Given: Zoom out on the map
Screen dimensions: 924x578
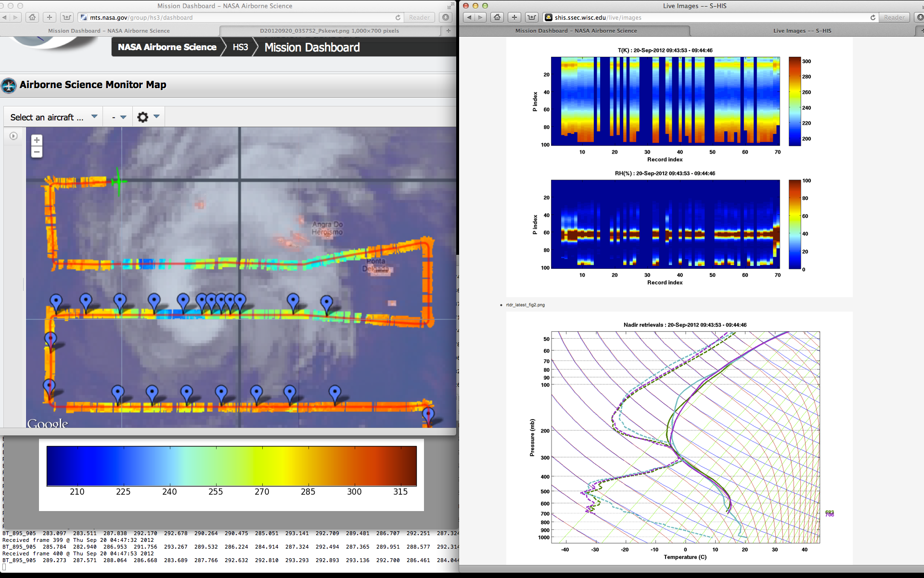Looking at the screenshot, I should [x=37, y=152].
